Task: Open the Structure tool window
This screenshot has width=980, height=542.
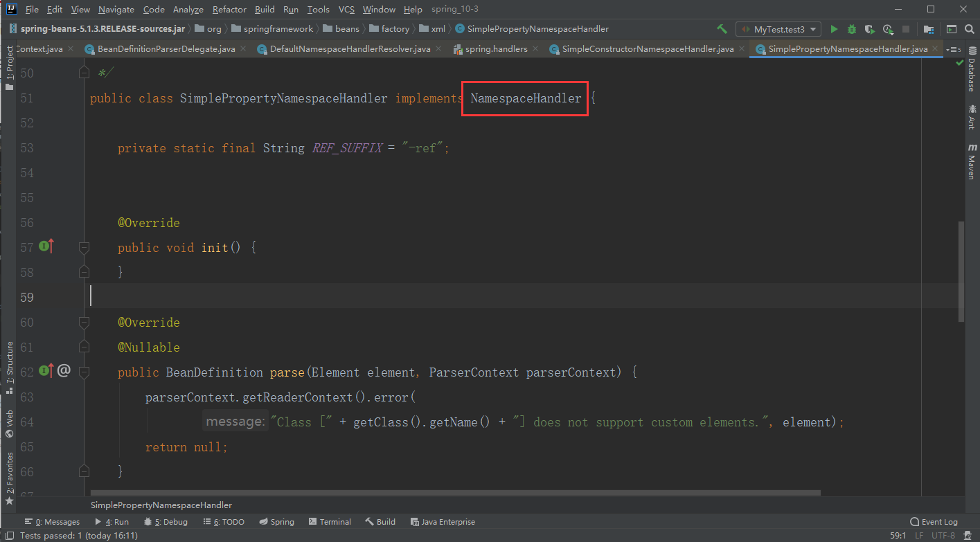Action: click(9, 368)
